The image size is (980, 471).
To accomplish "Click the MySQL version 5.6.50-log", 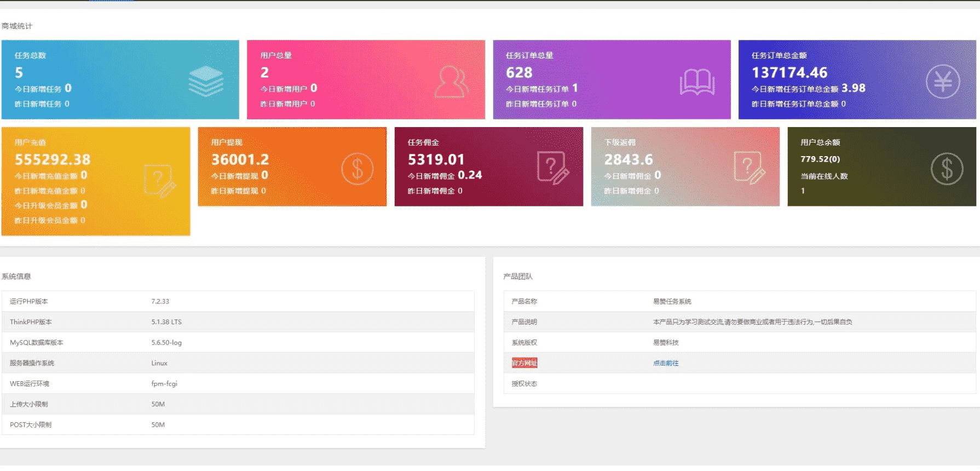I will pyautogui.click(x=166, y=342).
